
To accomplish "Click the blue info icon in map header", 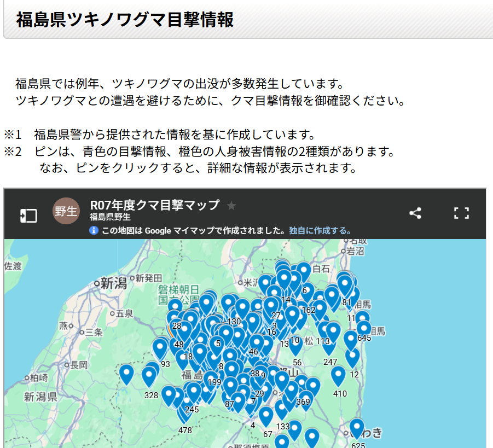I will pyautogui.click(x=94, y=230).
